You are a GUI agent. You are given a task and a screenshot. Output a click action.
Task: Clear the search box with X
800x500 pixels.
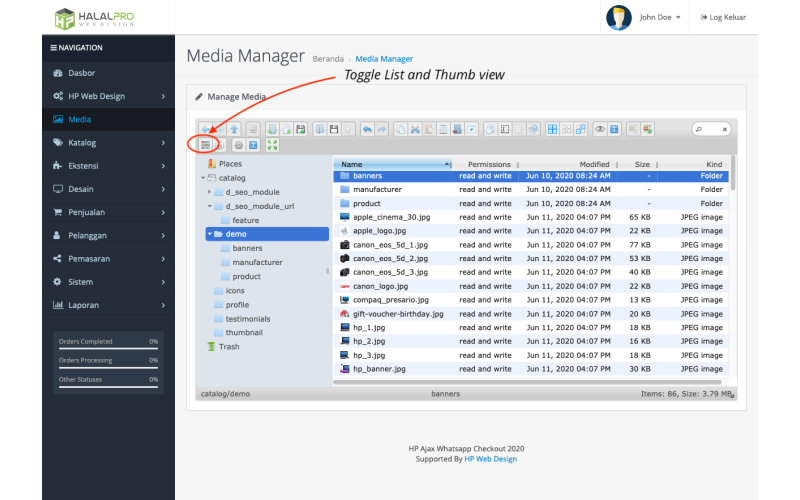[724, 129]
